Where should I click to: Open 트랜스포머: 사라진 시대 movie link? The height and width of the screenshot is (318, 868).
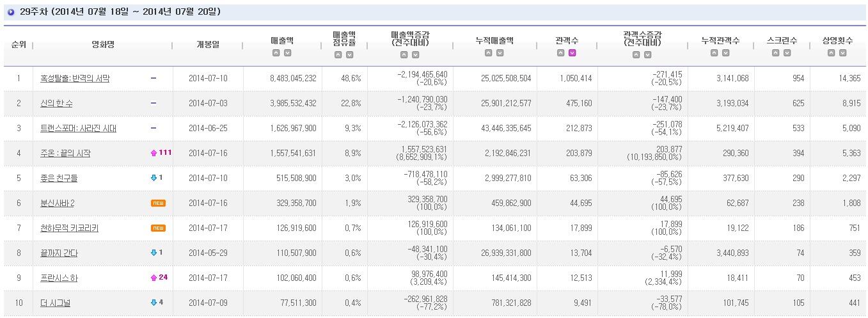78,129
